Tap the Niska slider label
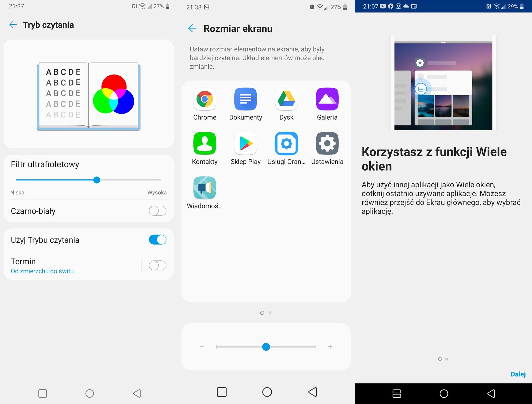Screen dimensions: 532x404 17,193
